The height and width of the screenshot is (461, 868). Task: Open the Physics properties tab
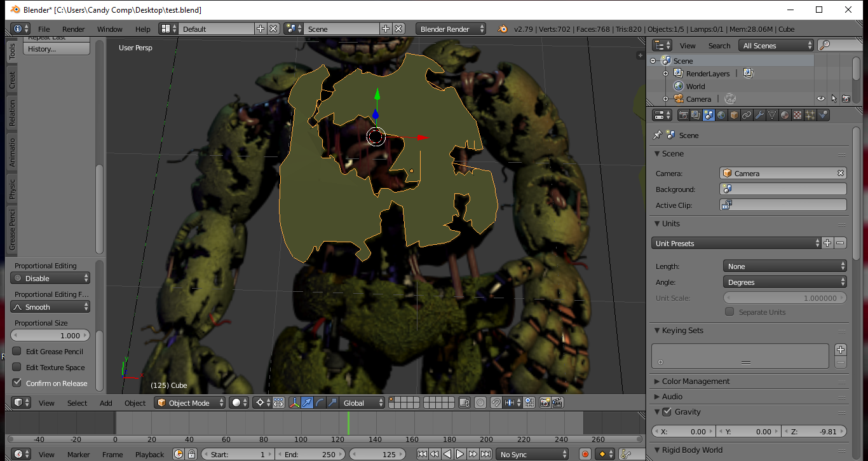click(823, 115)
